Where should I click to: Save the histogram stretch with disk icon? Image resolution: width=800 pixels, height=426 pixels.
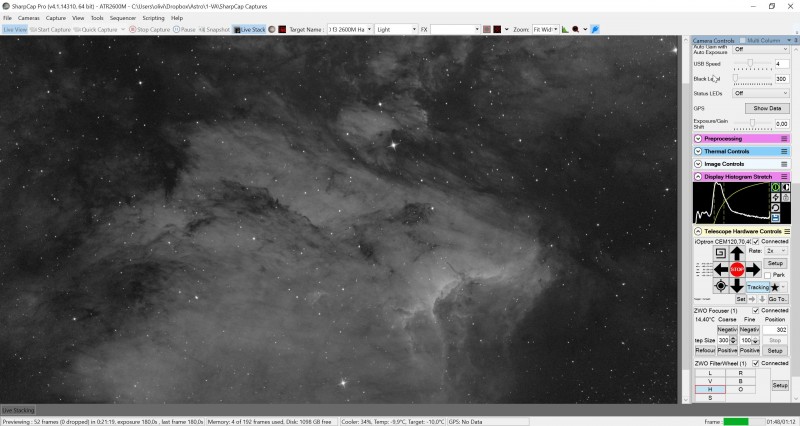pyautogui.click(x=775, y=218)
